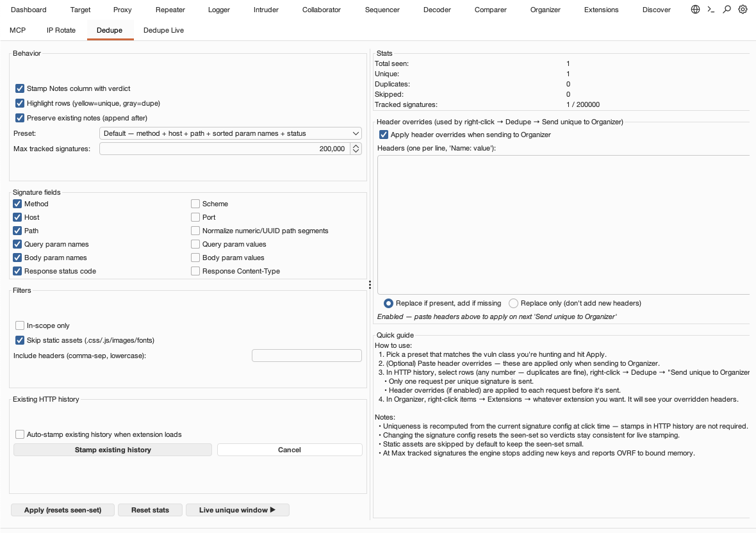Open settings gear icon
Viewport: 756px width, 533px height.
pyautogui.click(x=743, y=10)
